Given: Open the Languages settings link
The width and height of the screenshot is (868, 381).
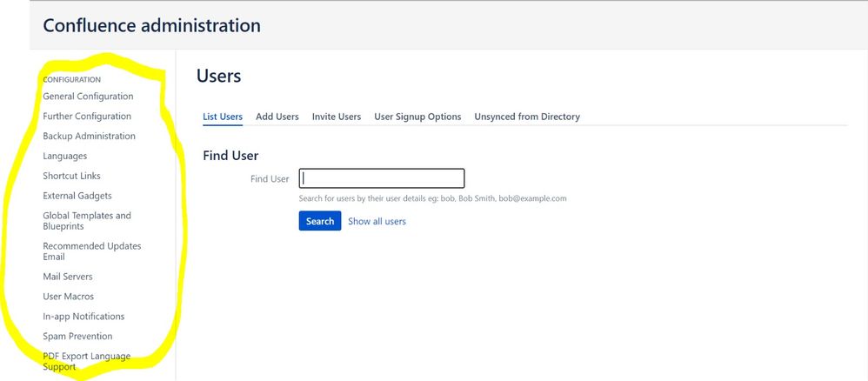Looking at the screenshot, I should point(64,157).
